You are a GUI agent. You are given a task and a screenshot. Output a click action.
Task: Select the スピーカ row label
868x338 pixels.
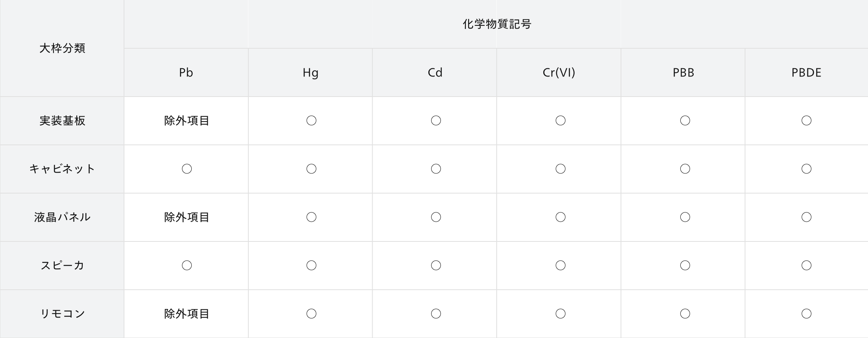tap(62, 266)
